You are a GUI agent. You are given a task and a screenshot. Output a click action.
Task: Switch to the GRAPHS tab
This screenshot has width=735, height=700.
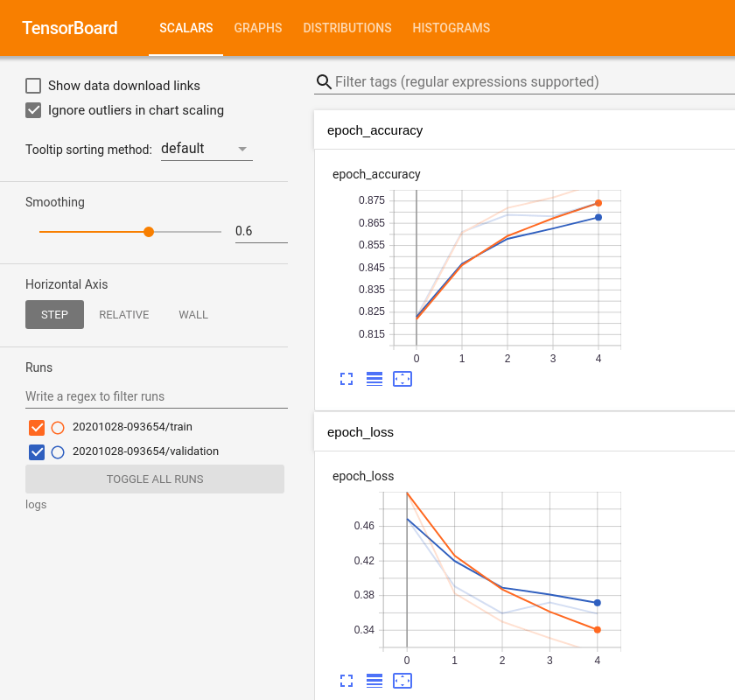coord(258,28)
